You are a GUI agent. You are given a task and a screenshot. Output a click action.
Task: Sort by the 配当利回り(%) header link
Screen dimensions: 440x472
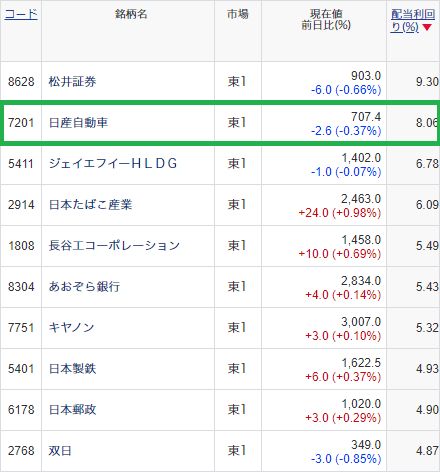tap(413, 20)
